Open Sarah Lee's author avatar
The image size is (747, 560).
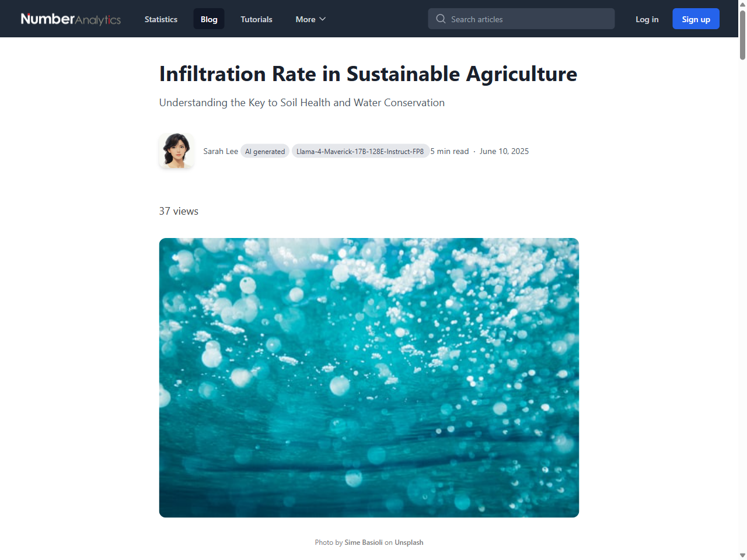[x=176, y=150]
